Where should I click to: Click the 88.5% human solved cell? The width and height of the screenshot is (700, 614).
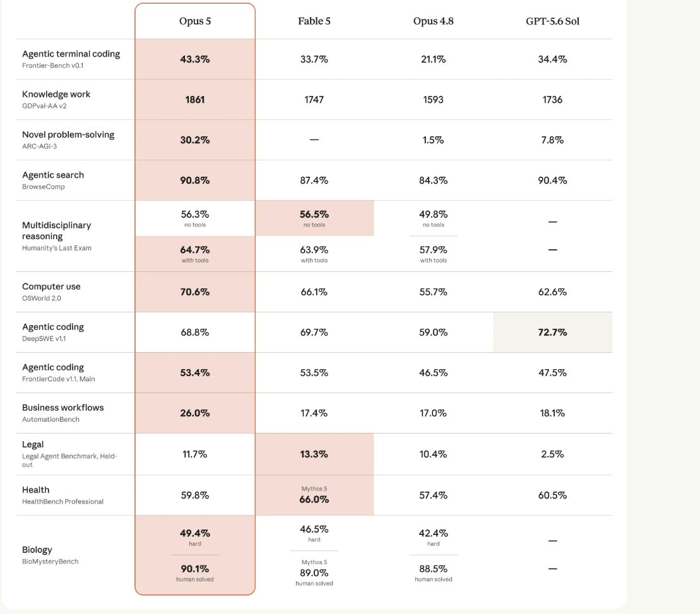(434, 573)
